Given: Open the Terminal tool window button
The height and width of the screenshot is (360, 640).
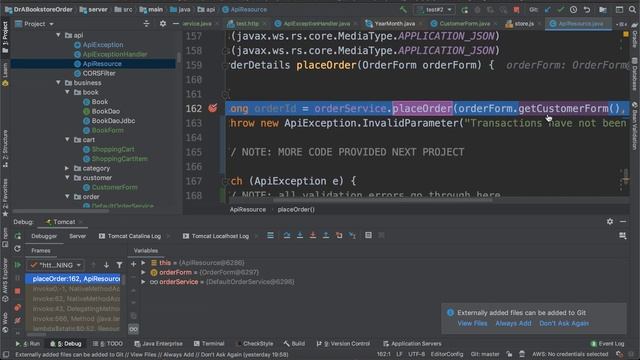Looking at the screenshot, I should click(209, 344).
